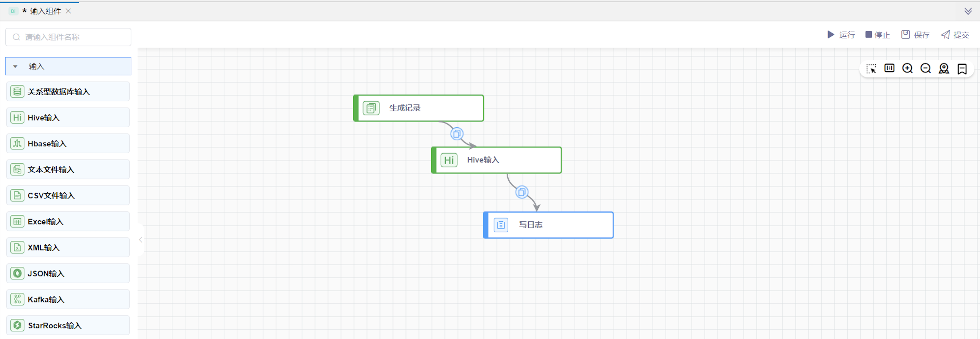
Task: Zoom out of the canvas
Action: 925,68
